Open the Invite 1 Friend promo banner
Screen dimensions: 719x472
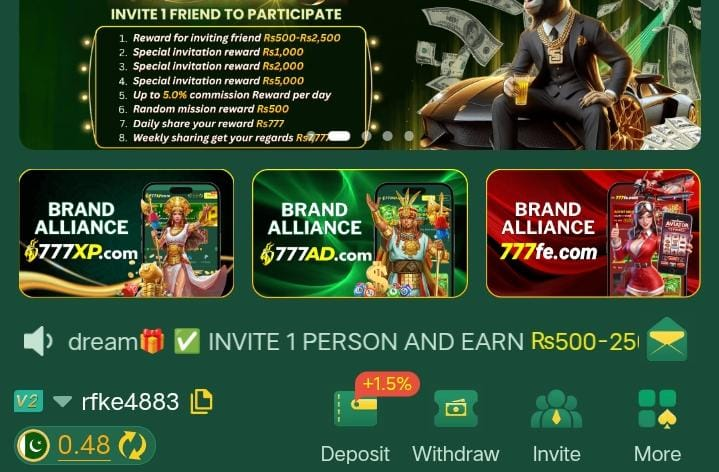(360, 75)
